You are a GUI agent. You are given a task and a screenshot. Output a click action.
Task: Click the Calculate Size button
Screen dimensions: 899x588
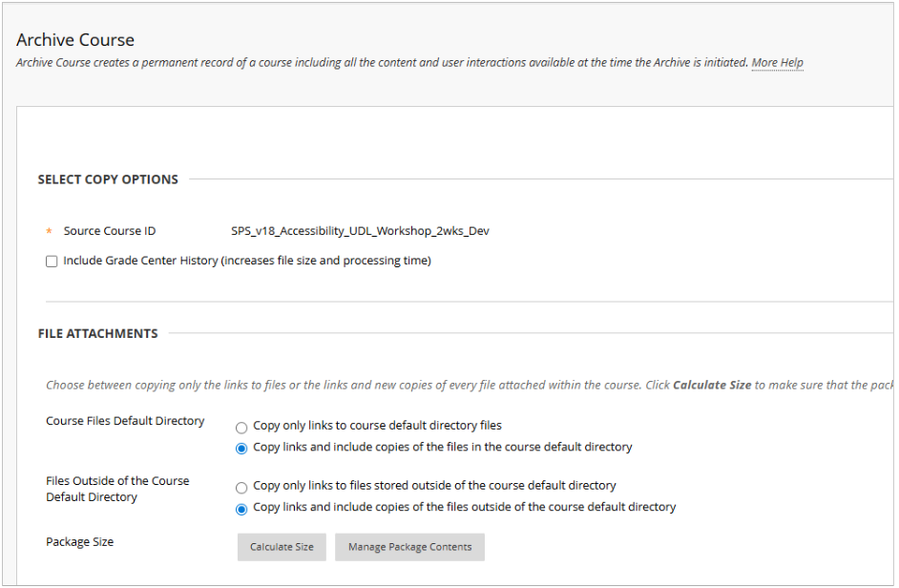(282, 547)
